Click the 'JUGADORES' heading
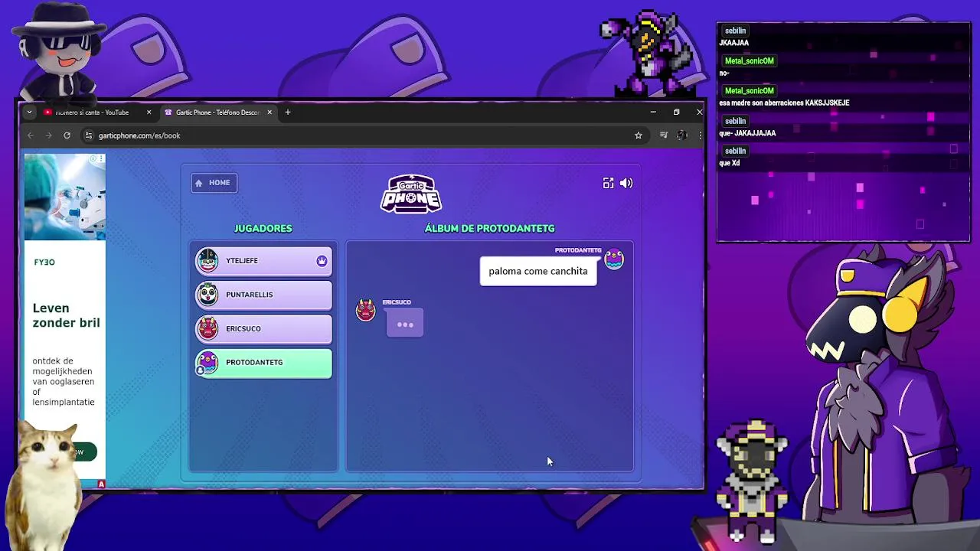Viewport: 980px width, 551px height. 263,228
